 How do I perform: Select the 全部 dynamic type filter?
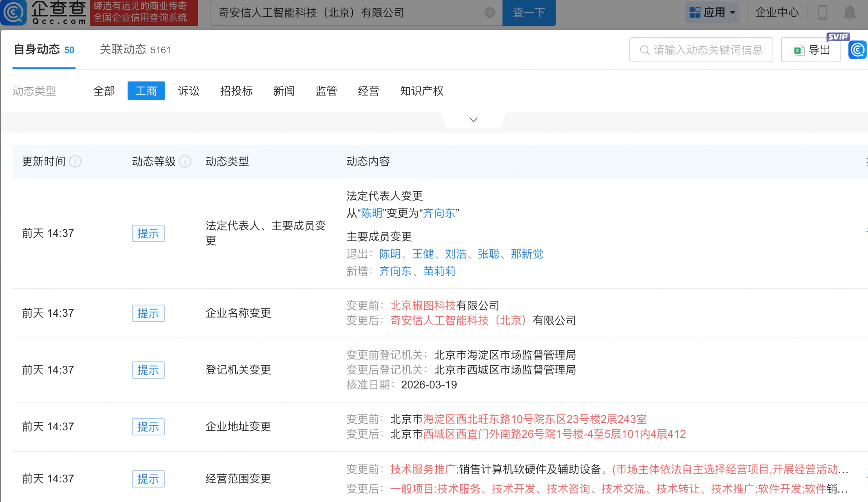(x=104, y=91)
